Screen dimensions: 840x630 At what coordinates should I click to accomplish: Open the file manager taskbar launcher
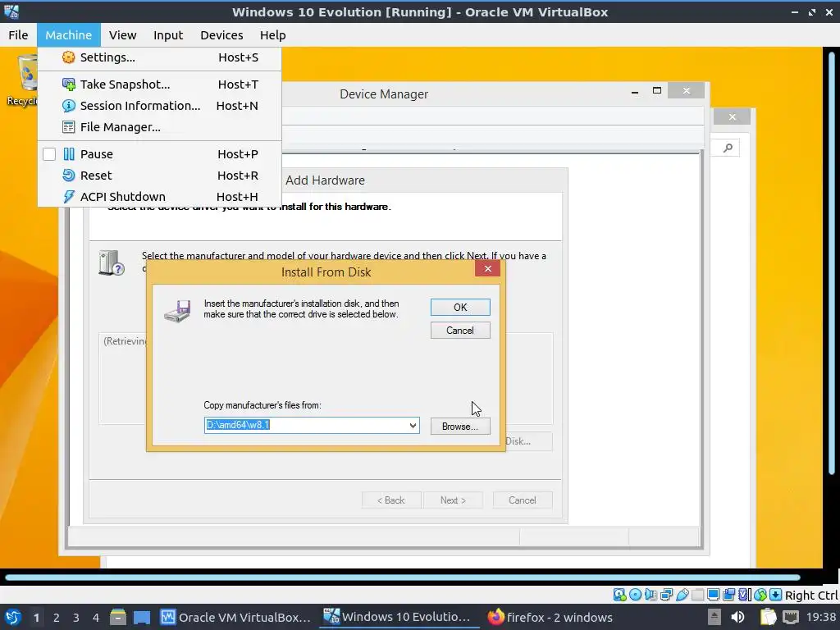point(118,618)
